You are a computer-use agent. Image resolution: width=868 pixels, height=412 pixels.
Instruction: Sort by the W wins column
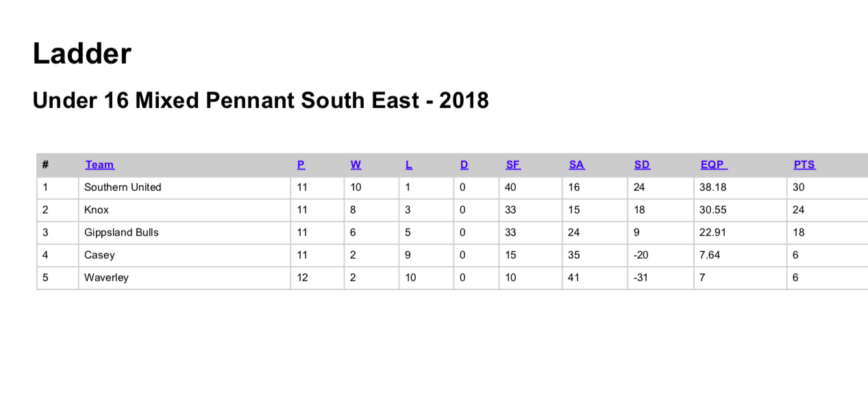[x=356, y=165]
